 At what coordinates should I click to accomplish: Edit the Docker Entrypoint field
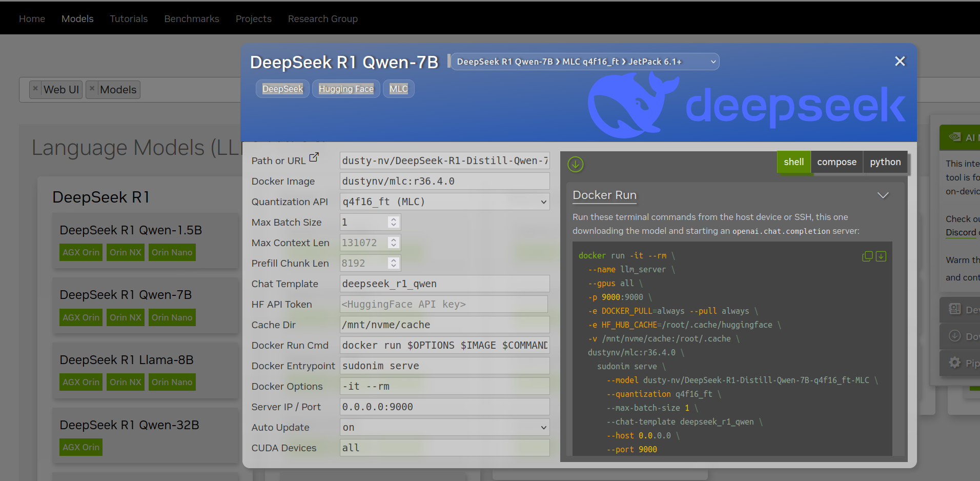tap(444, 366)
